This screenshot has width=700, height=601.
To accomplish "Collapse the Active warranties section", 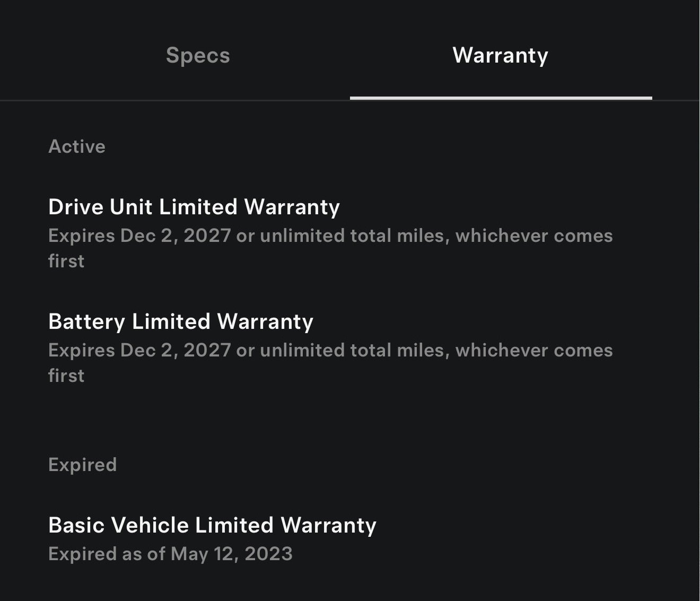I will pos(77,146).
